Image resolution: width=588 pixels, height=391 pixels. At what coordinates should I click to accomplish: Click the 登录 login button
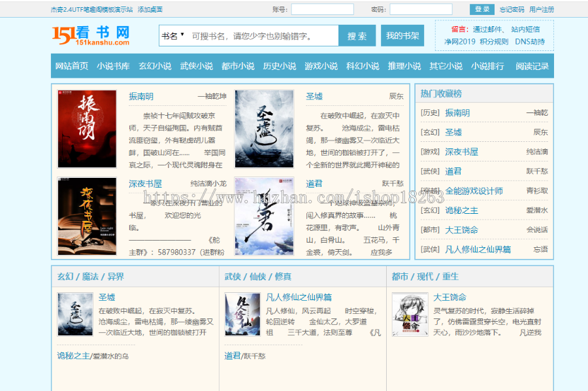point(481,9)
